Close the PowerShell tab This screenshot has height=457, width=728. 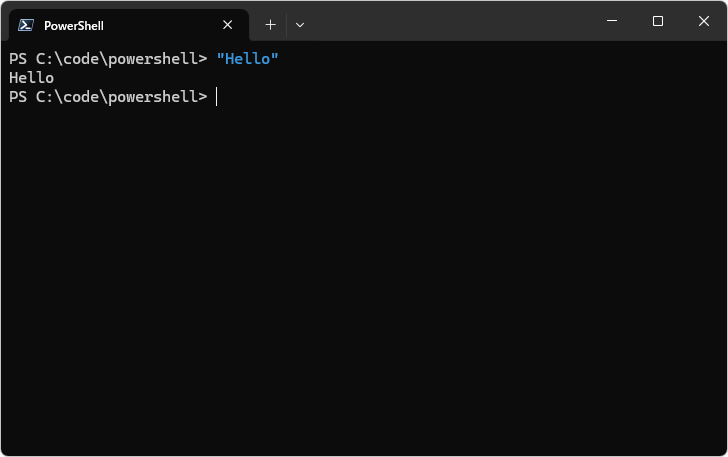click(x=228, y=25)
